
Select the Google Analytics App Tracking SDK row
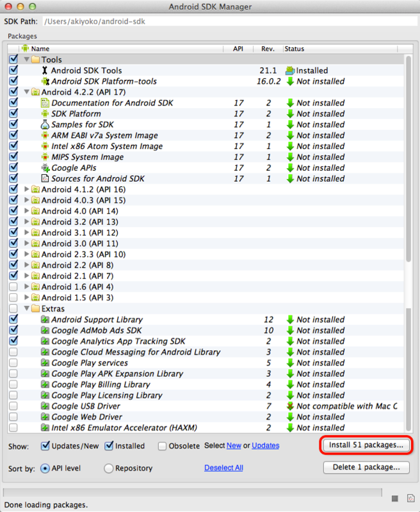click(x=206, y=341)
